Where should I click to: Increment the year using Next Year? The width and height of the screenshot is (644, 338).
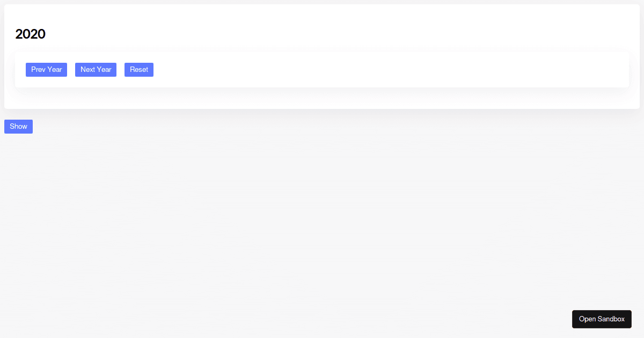tap(96, 70)
